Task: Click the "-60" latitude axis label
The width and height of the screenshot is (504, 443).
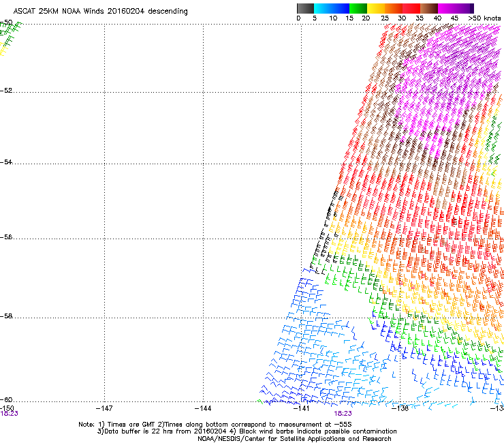Action: (6, 400)
